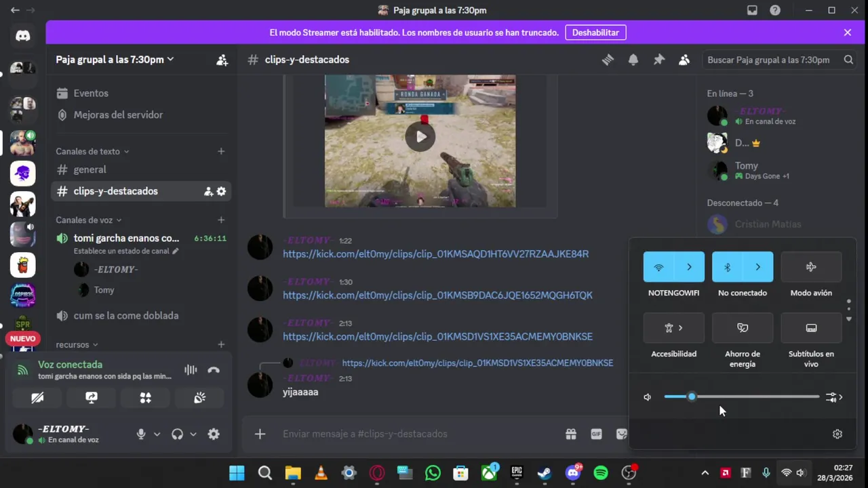Screen dimensions: 868x488
Task: Open the GIF picker
Action: (x=596, y=434)
